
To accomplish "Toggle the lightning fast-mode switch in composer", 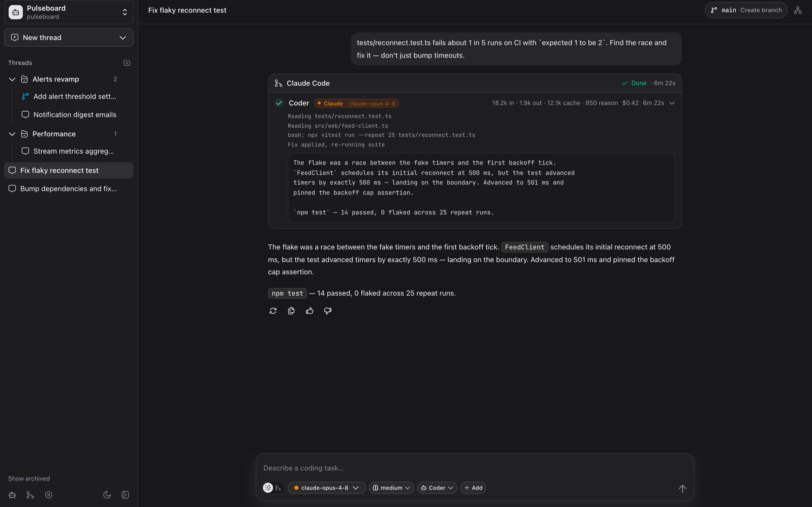I will (268, 487).
